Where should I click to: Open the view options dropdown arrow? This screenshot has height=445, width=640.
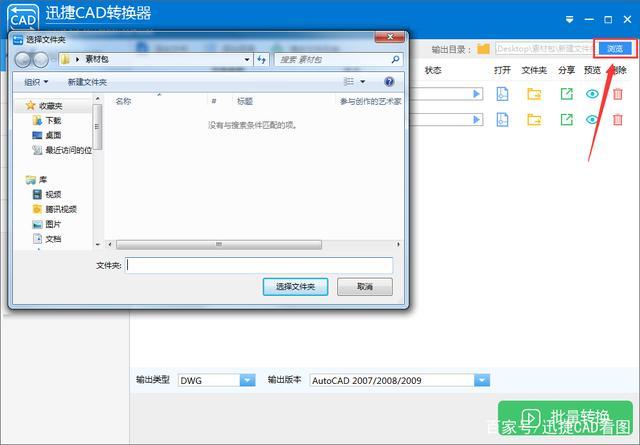coord(363,82)
